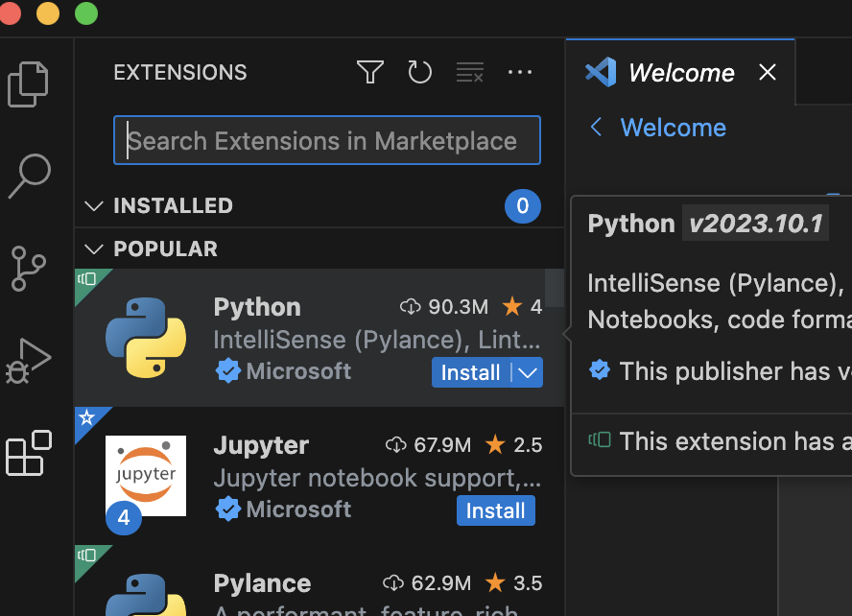Click the 67.9M download count
The height and width of the screenshot is (616, 852).
tap(441, 445)
